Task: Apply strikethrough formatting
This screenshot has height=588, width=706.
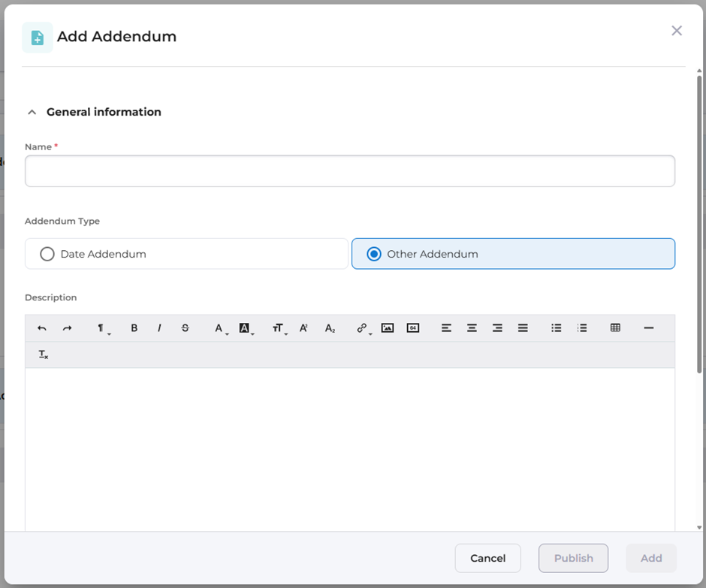Action: 186,328
